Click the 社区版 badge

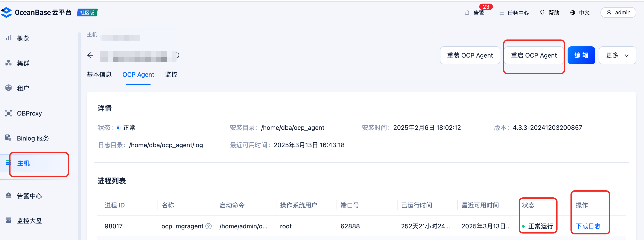tap(87, 12)
